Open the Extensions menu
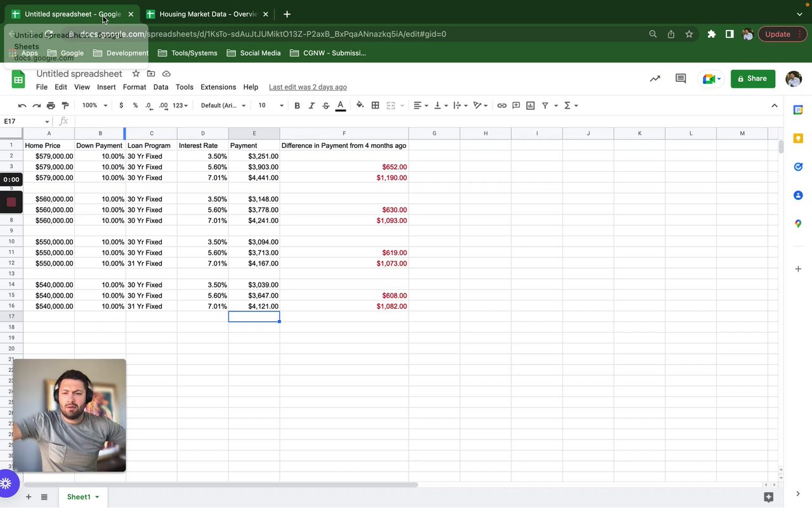Screen dimensions: 812x508 pyautogui.click(x=218, y=87)
